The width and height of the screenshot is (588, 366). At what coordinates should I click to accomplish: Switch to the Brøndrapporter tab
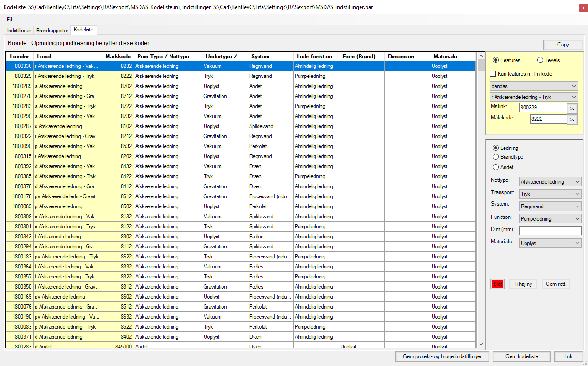(x=52, y=31)
